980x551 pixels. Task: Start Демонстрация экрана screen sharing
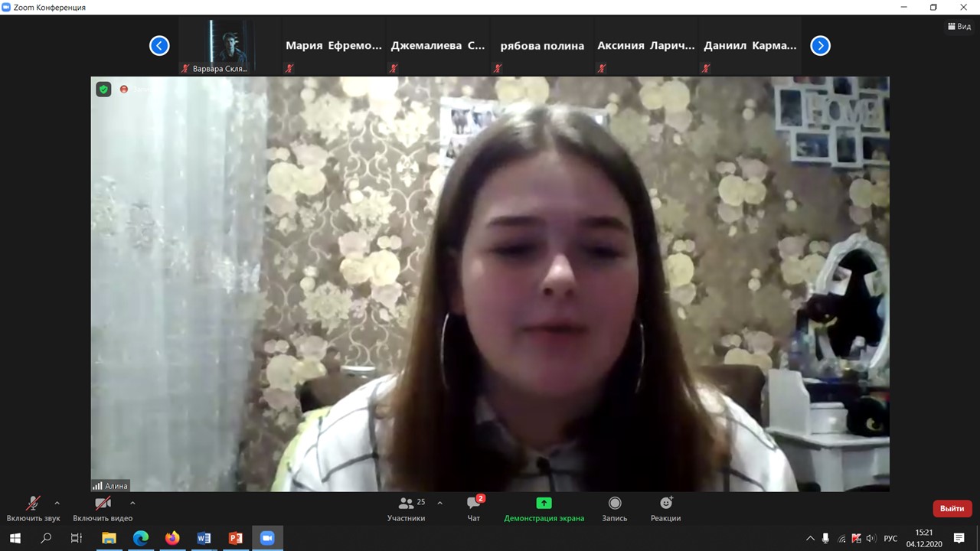[x=544, y=504]
